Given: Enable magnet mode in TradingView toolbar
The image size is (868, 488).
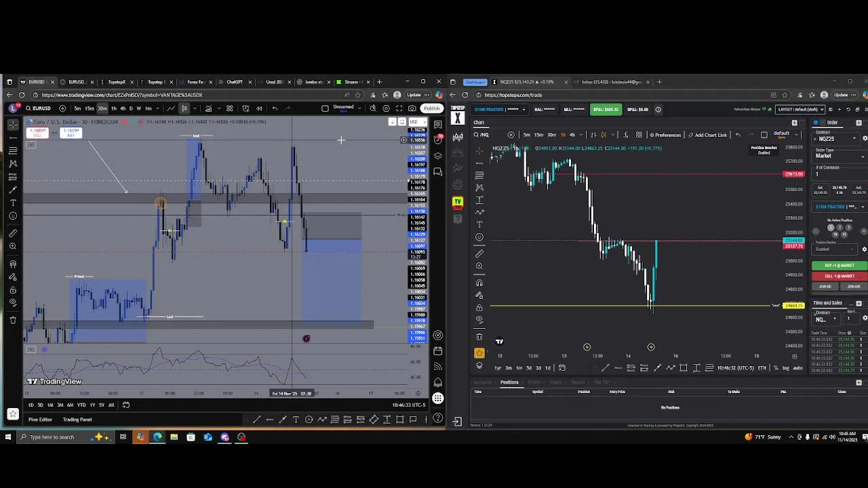Looking at the screenshot, I should click(x=13, y=264).
